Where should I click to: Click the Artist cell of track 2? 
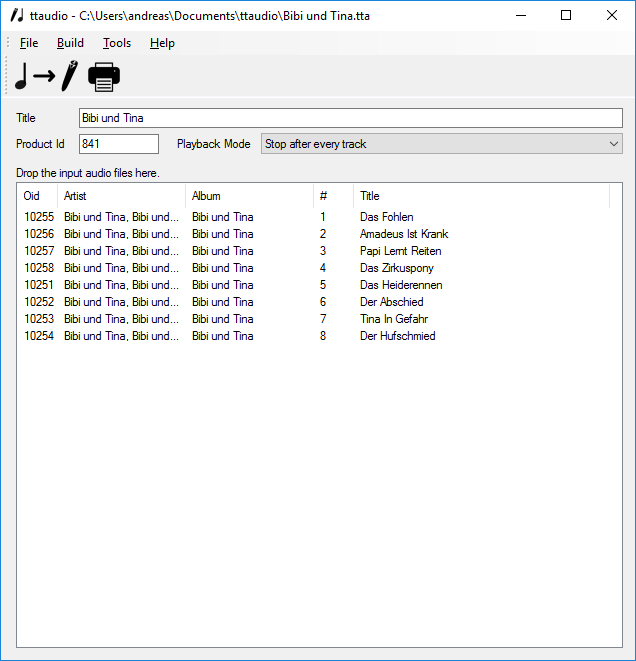[121, 234]
